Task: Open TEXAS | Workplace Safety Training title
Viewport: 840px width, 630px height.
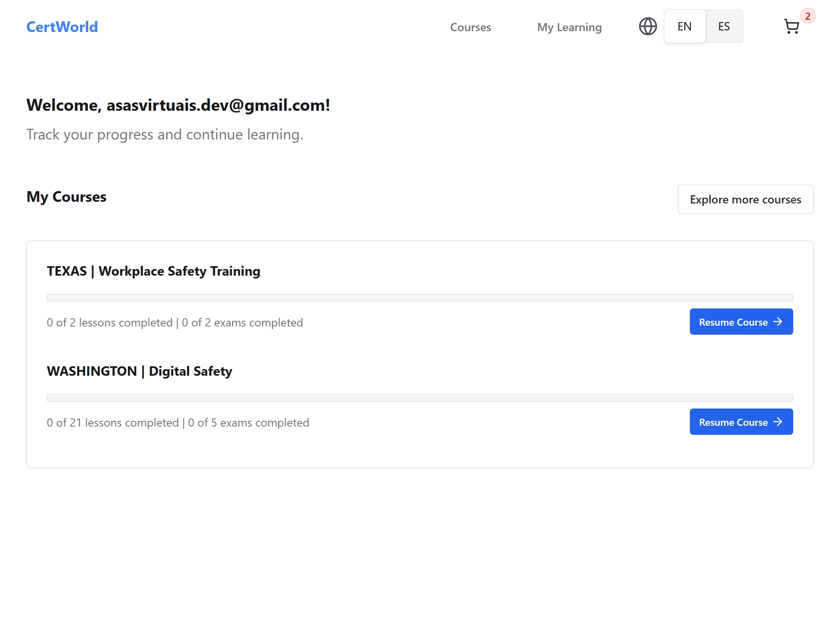Action: (153, 271)
